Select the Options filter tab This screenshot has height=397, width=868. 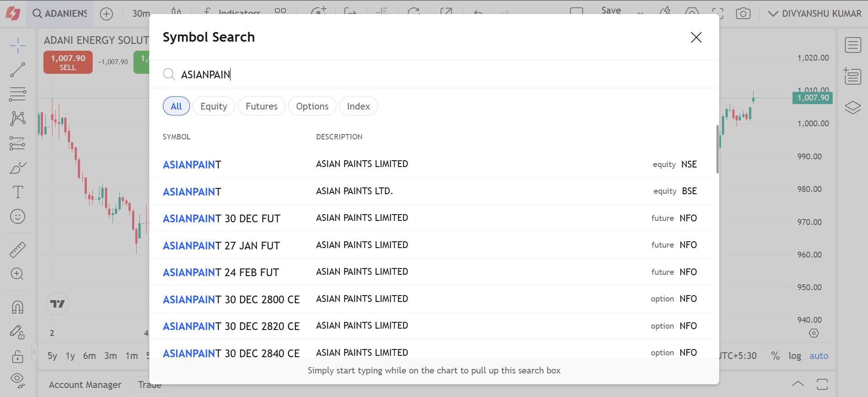tap(312, 106)
